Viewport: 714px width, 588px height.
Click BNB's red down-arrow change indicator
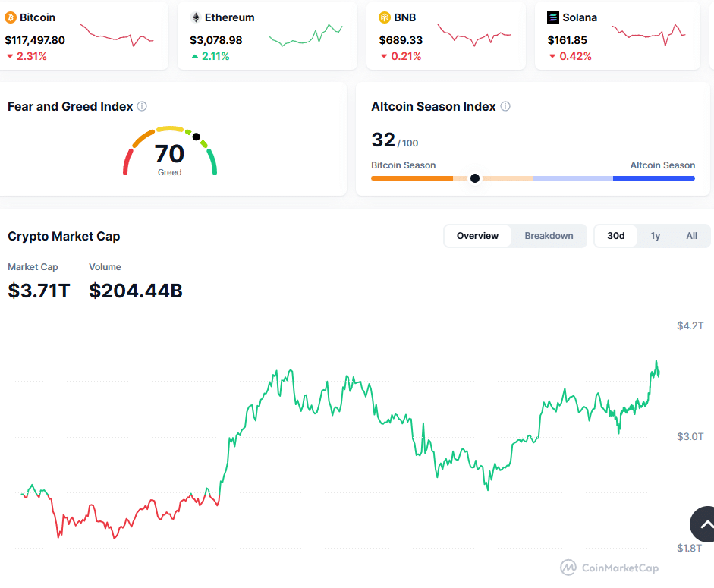pos(384,56)
